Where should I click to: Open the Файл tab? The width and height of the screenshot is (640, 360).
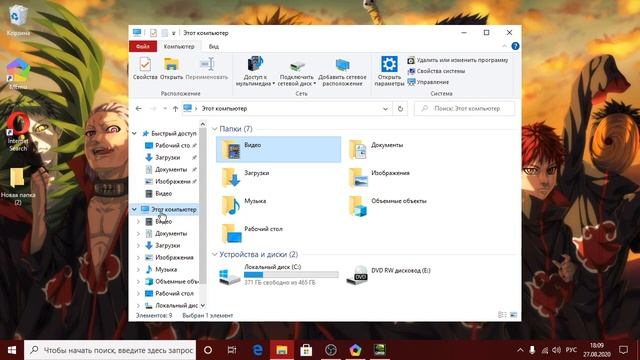coord(143,47)
